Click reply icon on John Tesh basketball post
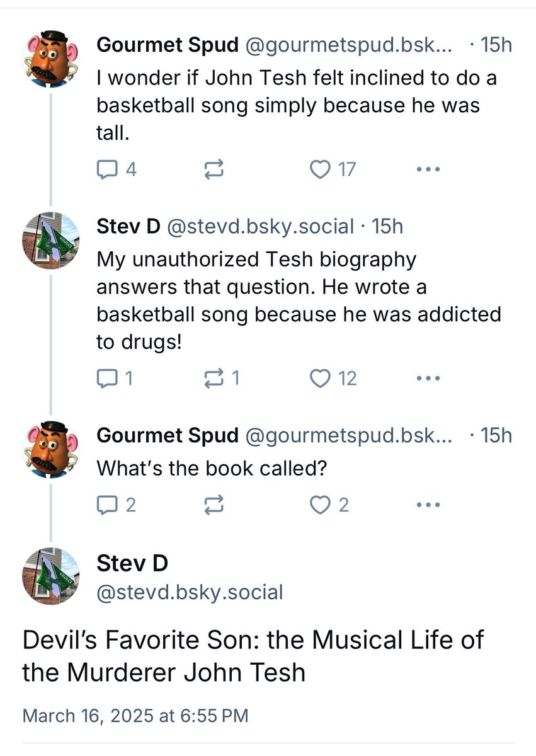The image size is (536, 756). (x=106, y=169)
